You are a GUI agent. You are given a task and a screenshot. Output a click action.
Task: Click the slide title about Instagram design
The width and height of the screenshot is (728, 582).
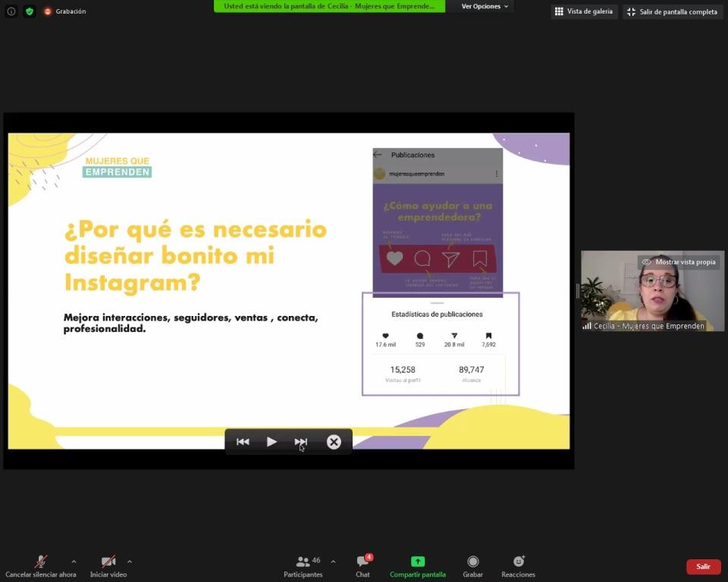196,255
